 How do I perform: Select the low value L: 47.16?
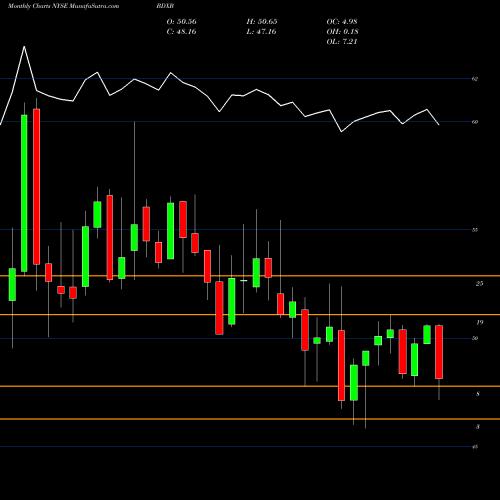point(262,32)
